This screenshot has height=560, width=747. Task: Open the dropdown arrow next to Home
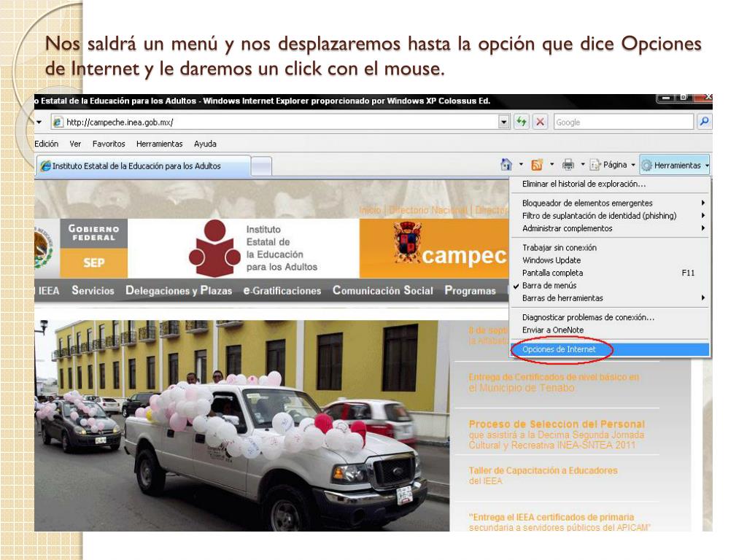click(x=521, y=165)
